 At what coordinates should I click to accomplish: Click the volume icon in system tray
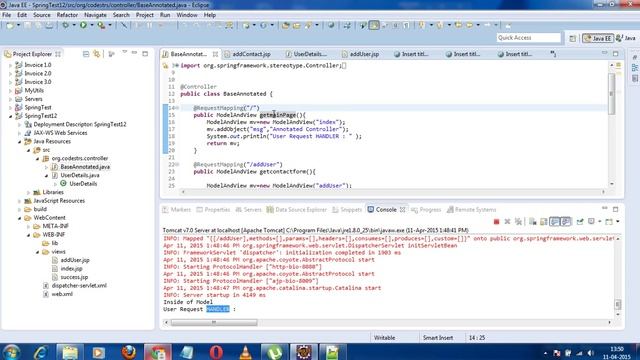click(x=590, y=353)
